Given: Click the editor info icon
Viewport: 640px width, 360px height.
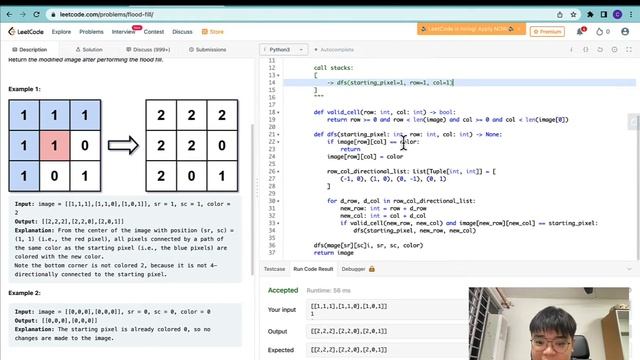Looking at the screenshot, I should (x=571, y=49).
